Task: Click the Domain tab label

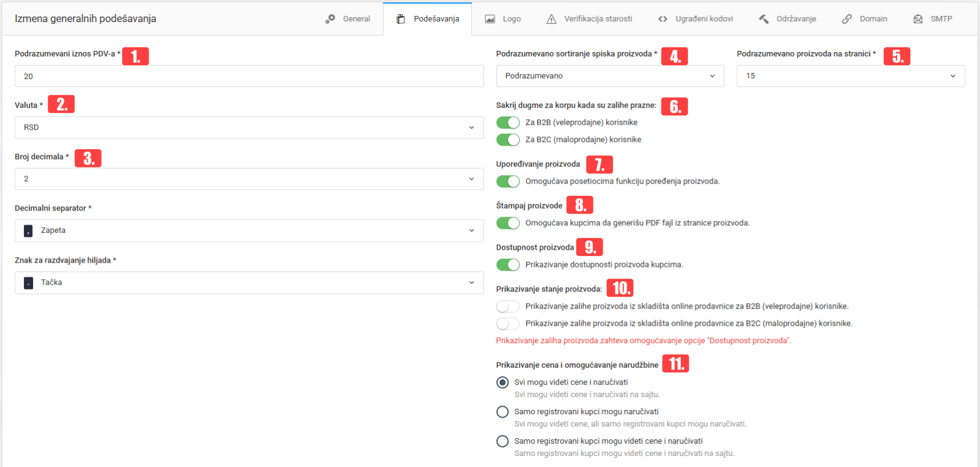Action: tap(873, 19)
